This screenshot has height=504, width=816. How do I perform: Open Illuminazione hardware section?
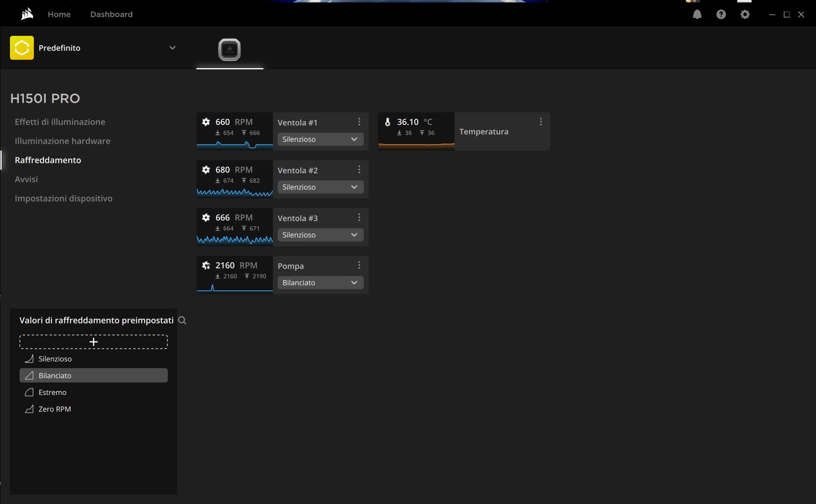coord(63,141)
